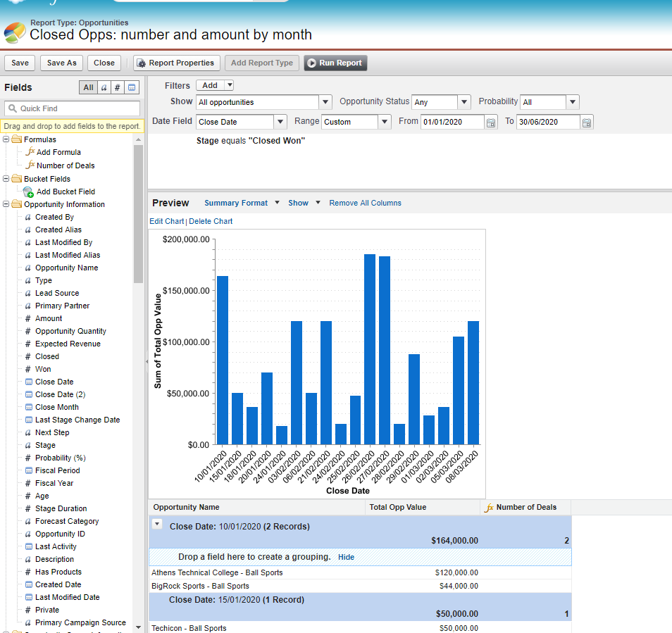
Task: Collapse the Opportunity Information folder
Action: tap(6, 204)
